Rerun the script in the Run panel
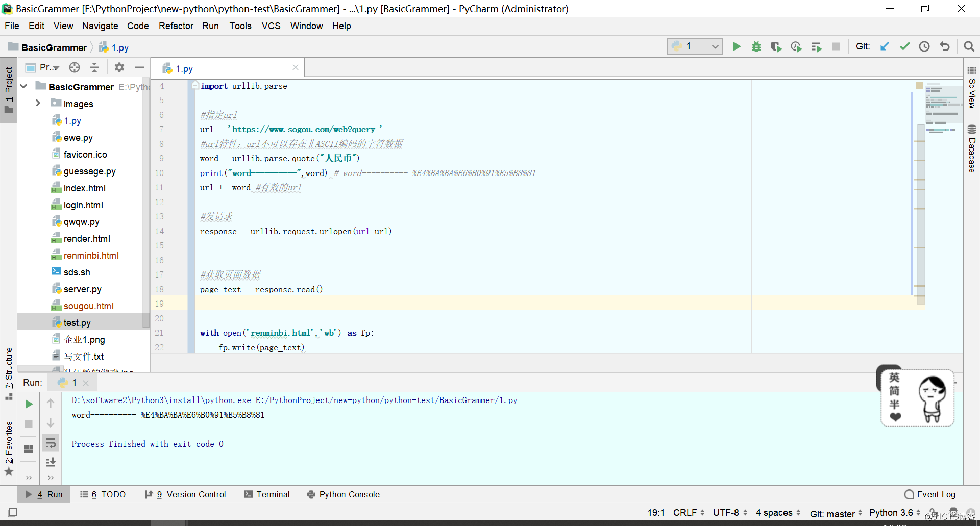Image resolution: width=980 pixels, height=526 pixels. (29, 404)
